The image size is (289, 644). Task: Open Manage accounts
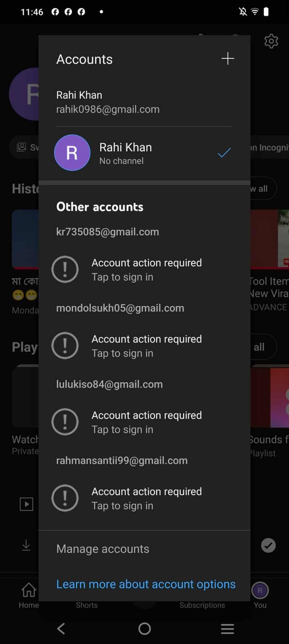pos(103,549)
